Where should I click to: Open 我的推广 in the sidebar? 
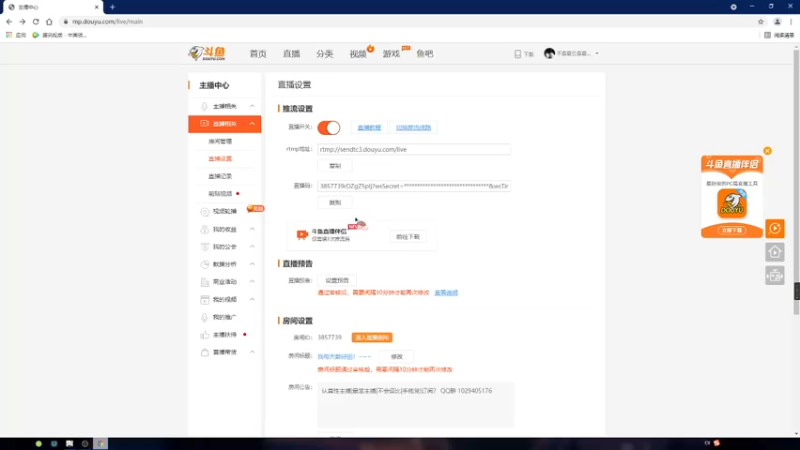tap(224, 317)
